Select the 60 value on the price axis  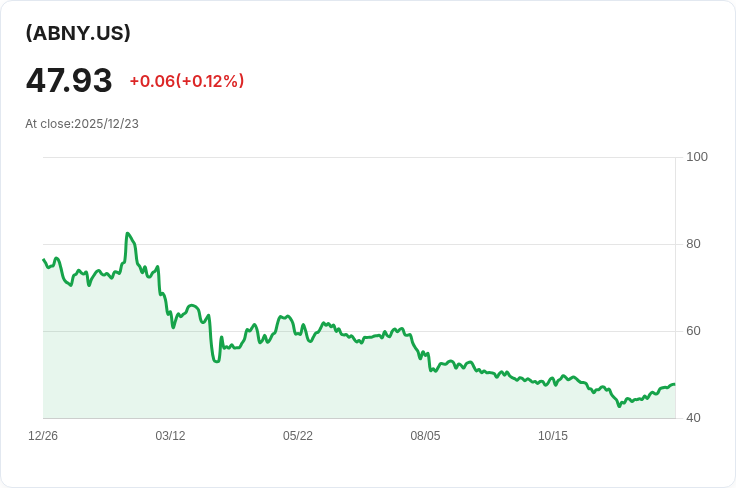[693, 331]
